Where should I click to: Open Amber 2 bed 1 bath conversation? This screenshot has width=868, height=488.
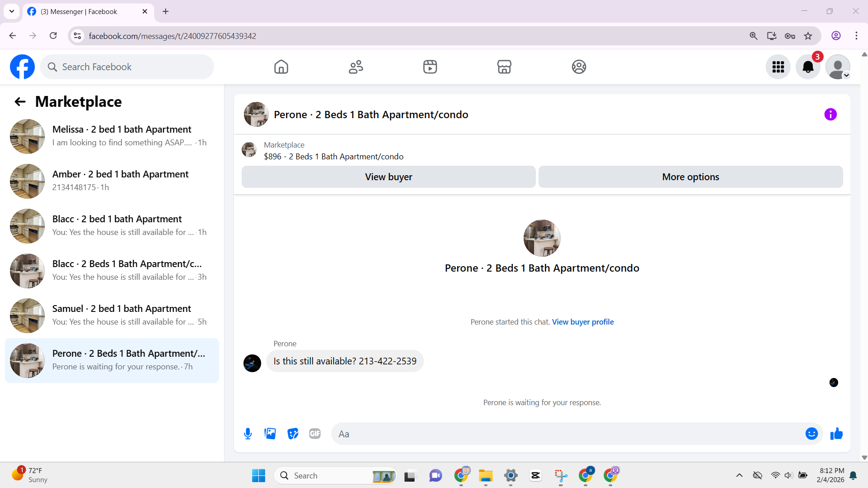pos(112,181)
